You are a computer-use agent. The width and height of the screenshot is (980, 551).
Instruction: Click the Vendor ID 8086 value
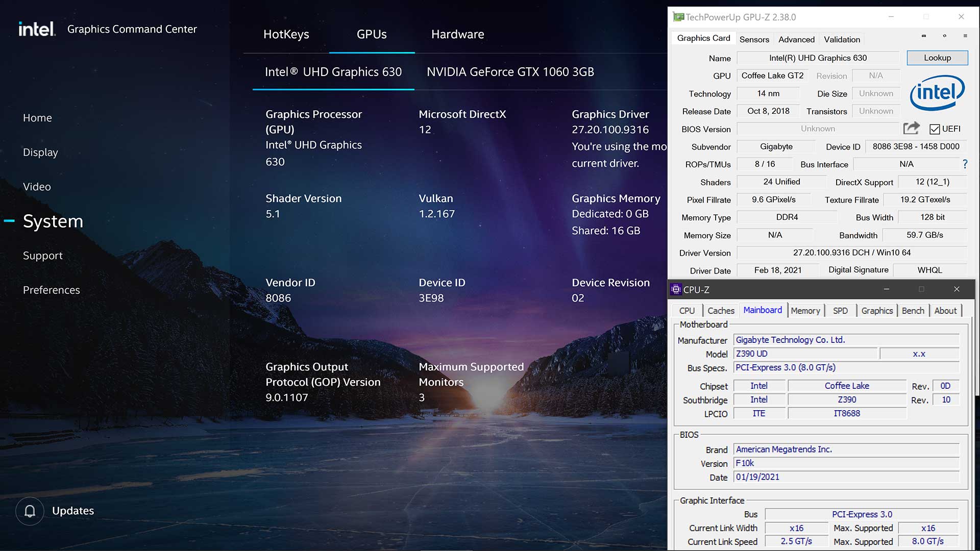[x=278, y=298]
